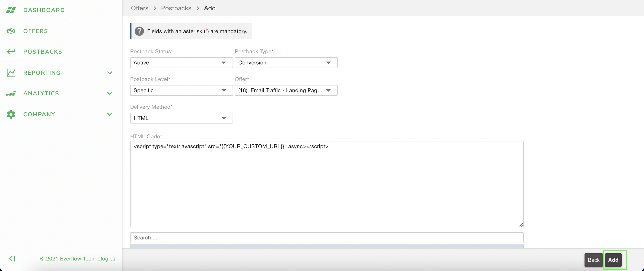Collapse sidebar with the arrow icon
This screenshot has height=271, width=644.
(12, 258)
